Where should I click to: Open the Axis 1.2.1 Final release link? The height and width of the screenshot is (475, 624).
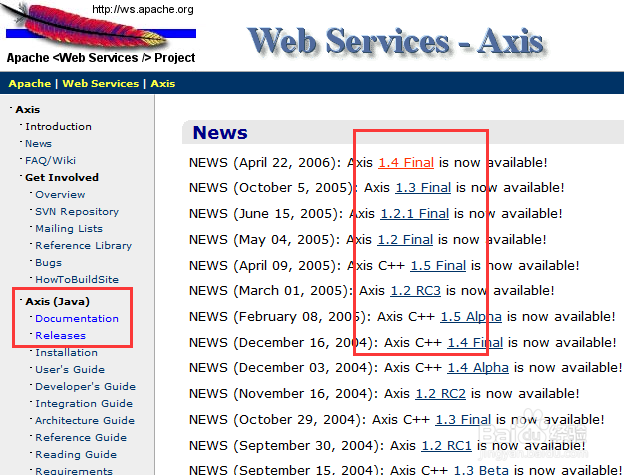(415, 214)
